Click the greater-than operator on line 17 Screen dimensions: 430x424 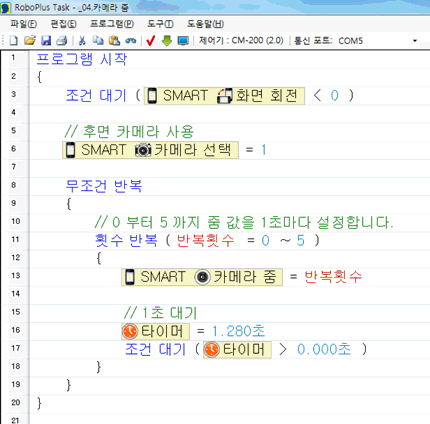[x=283, y=349]
